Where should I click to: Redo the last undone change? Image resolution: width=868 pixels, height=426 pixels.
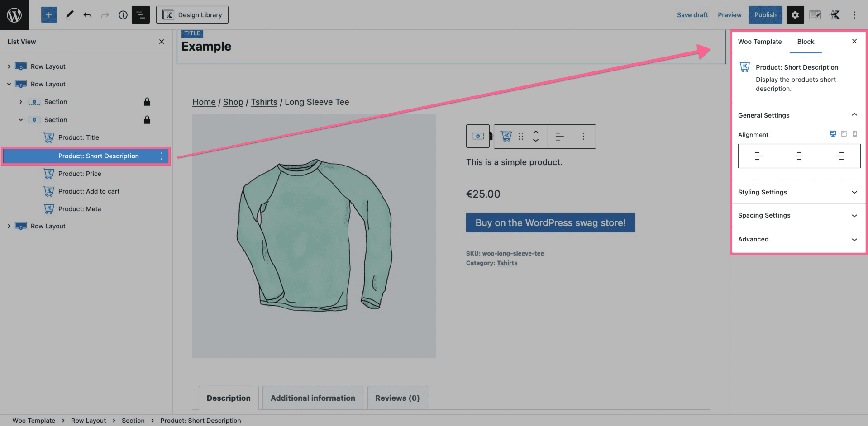pos(105,15)
